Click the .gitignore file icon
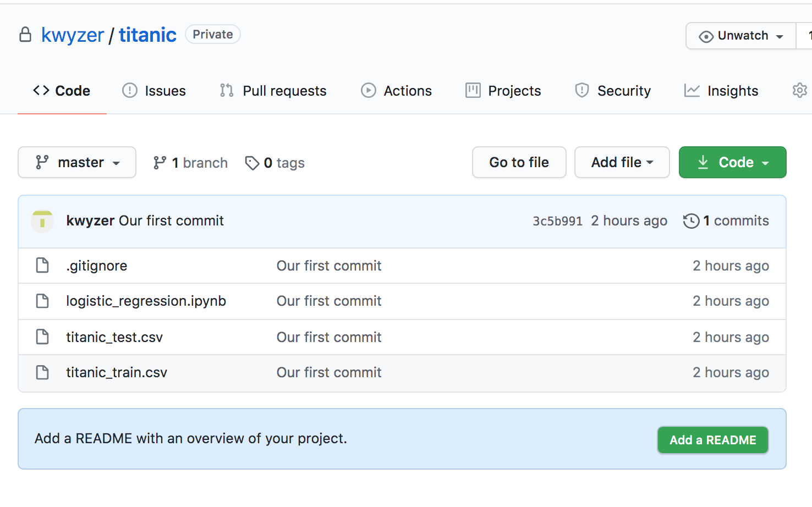This screenshot has height=507, width=812. tap(42, 266)
